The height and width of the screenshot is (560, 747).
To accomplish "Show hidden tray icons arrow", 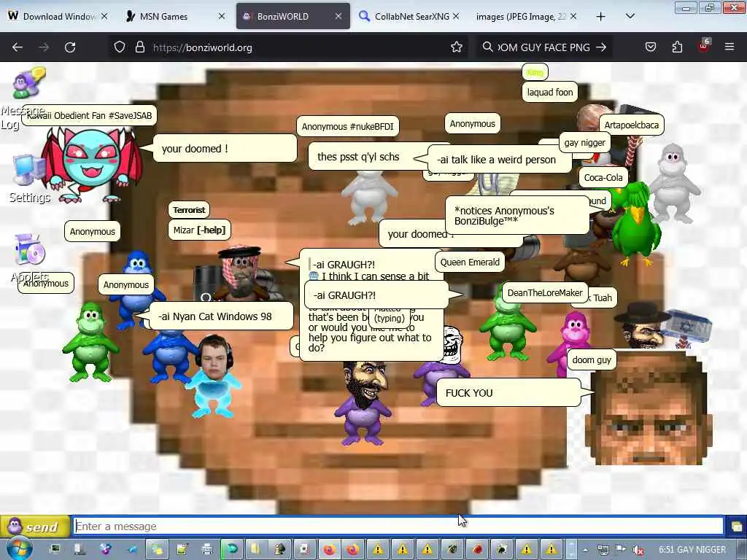I will 586,550.
